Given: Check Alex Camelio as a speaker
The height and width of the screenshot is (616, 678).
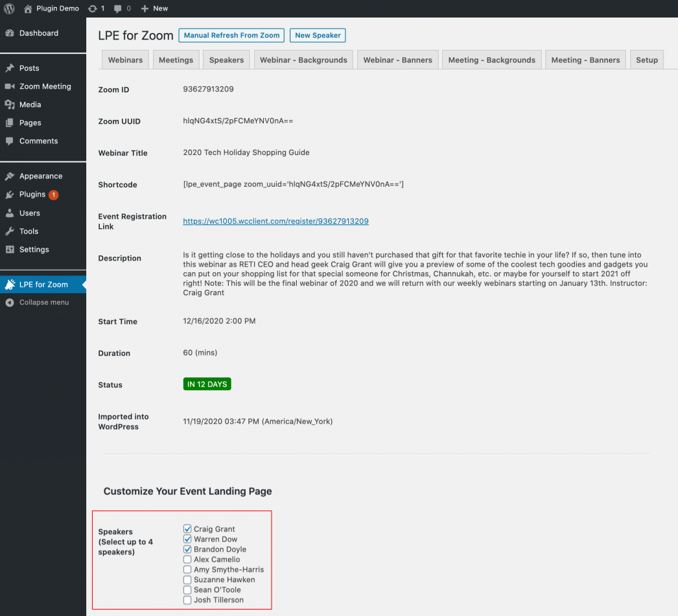Looking at the screenshot, I should 187,559.
